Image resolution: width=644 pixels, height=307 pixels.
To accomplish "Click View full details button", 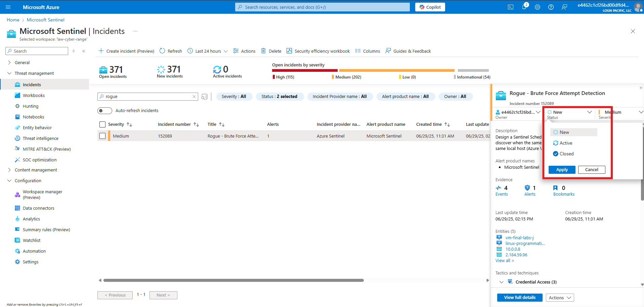I will (520, 298).
